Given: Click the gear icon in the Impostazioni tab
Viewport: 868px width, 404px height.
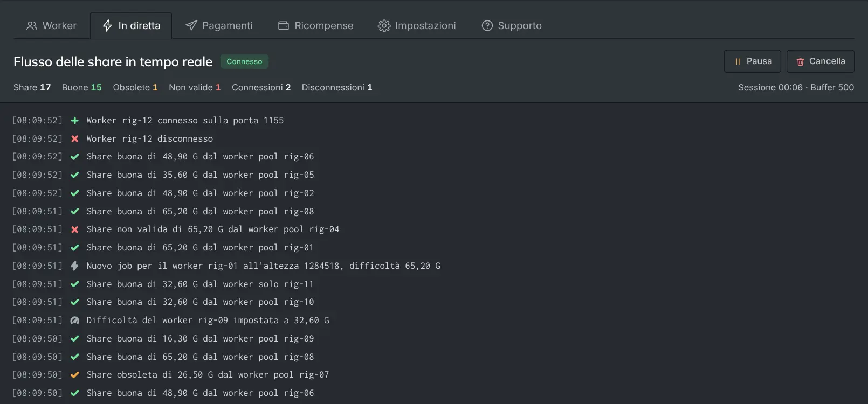Looking at the screenshot, I should pos(384,26).
